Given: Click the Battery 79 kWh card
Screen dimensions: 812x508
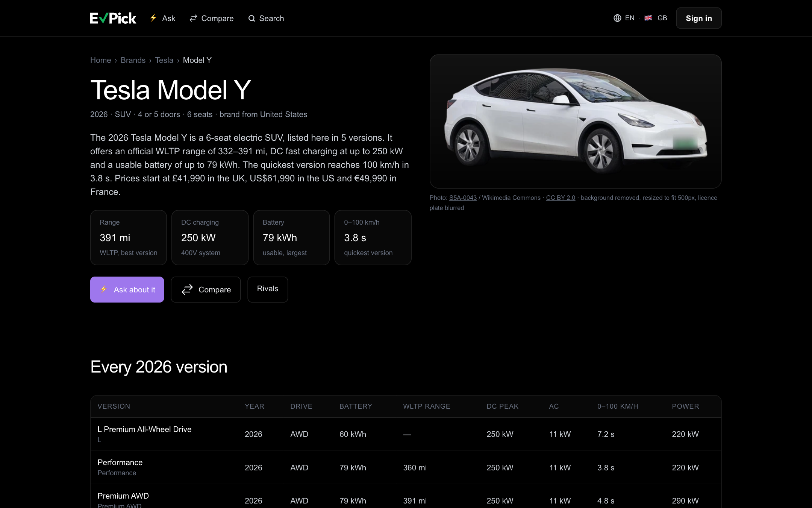Looking at the screenshot, I should coord(291,237).
